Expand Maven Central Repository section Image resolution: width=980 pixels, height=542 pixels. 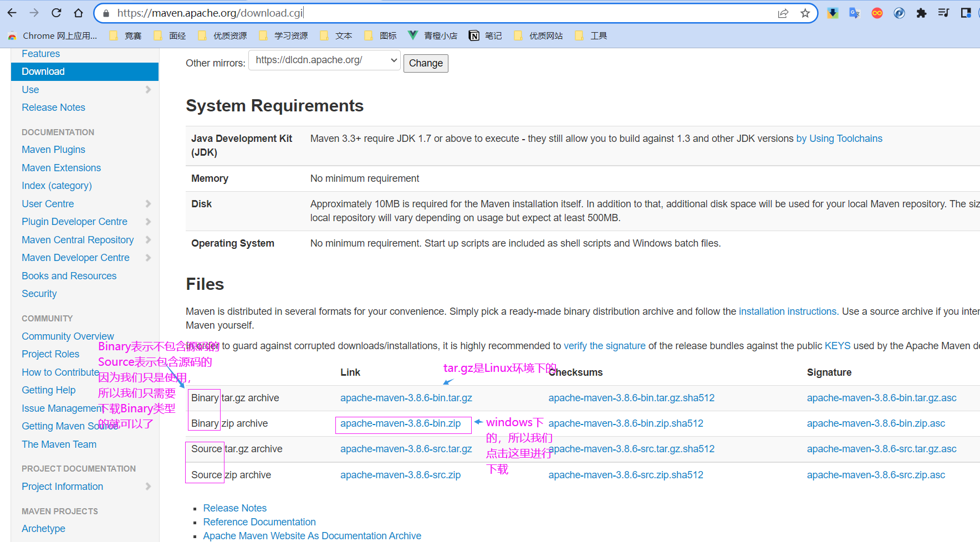point(148,239)
